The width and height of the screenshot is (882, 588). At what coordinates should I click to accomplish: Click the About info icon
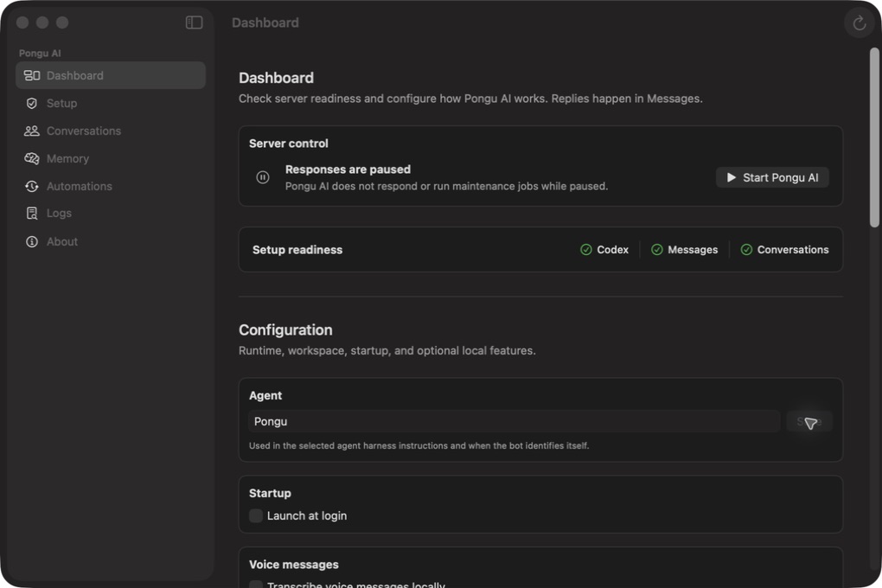[32, 241]
